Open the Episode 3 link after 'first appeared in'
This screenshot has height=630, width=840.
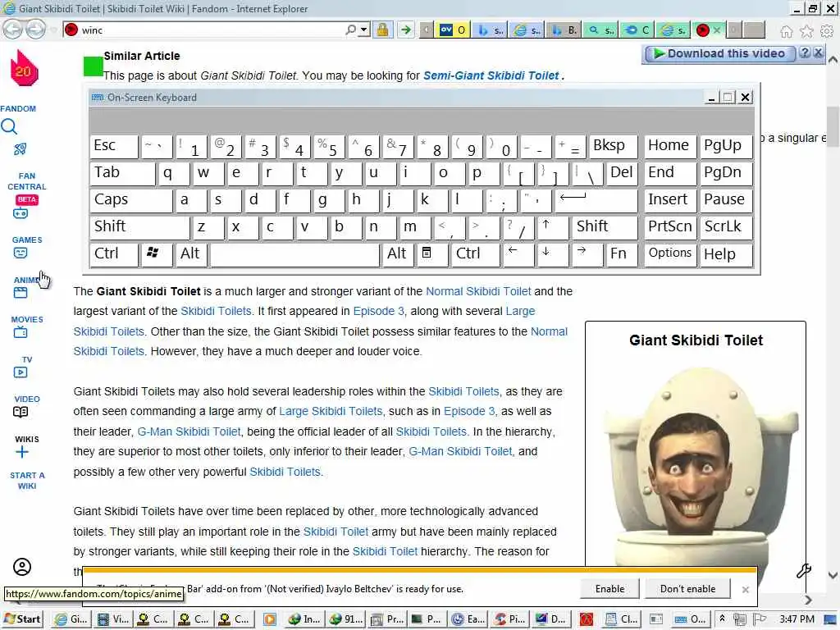[378, 311]
